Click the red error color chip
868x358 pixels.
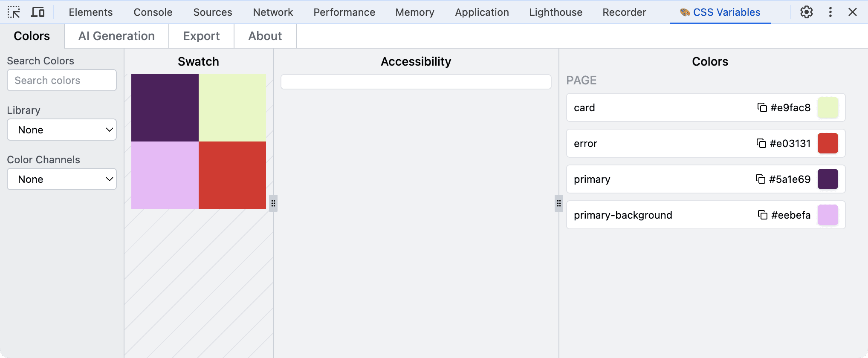[827, 143]
